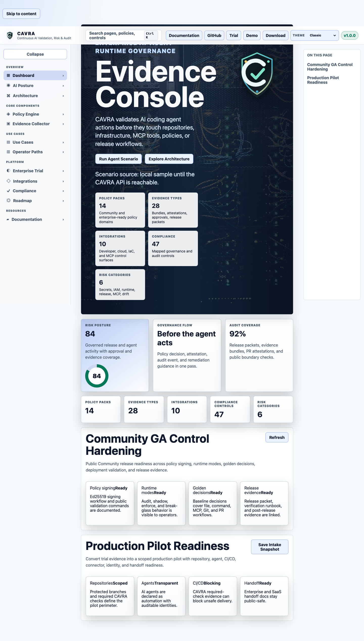Click the risk posture 84 donut gauge
Viewport: 364px width, 641px height.
tap(97, 376)
